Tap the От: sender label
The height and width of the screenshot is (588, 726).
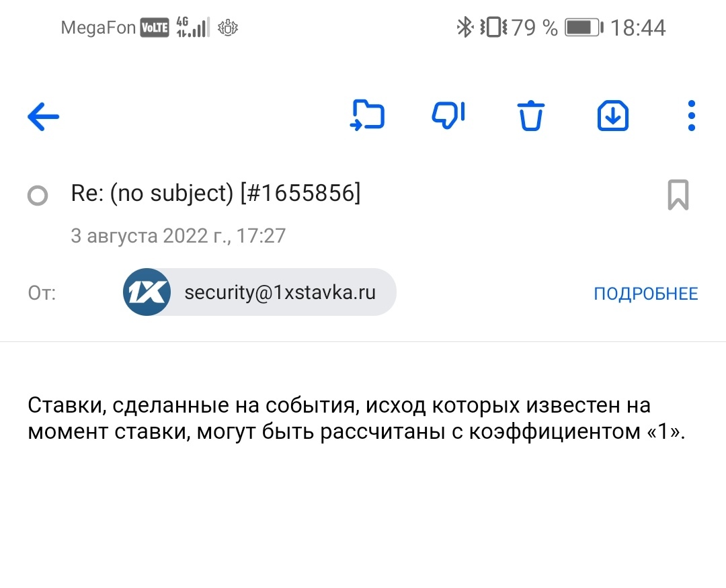[42, 293]
